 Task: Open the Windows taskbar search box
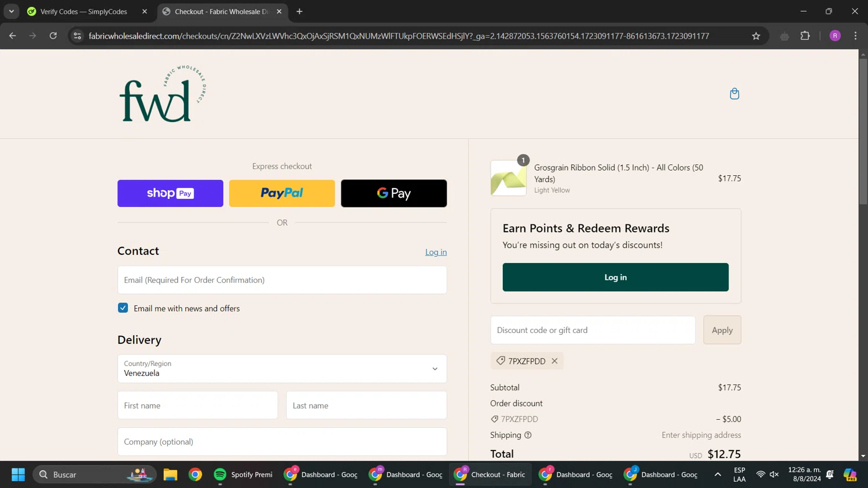95,475
